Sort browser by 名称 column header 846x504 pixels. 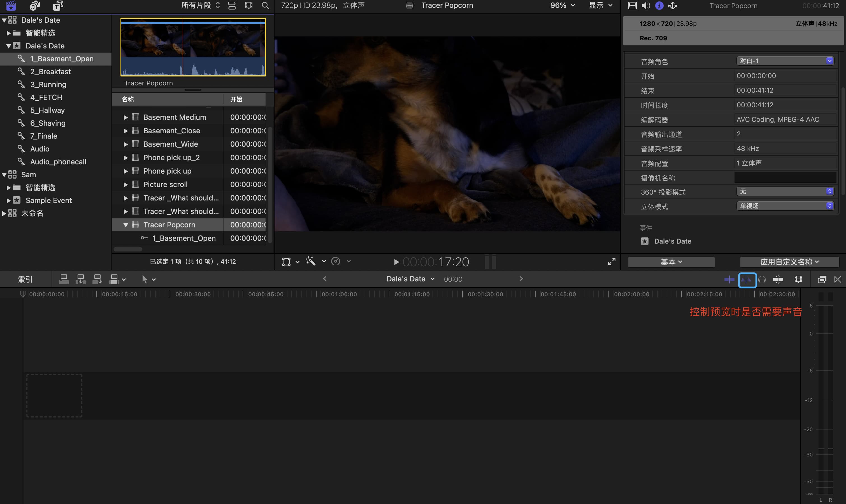point(168,99)
